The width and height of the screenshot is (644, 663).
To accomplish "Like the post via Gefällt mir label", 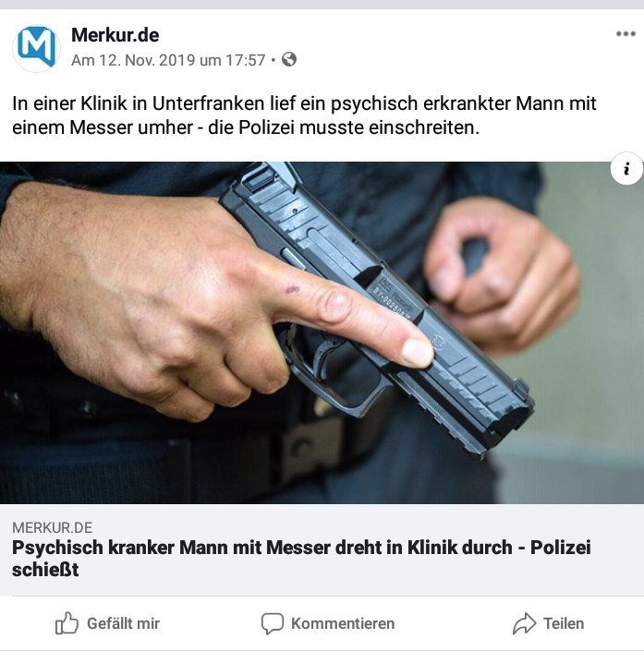I will 123,623.
